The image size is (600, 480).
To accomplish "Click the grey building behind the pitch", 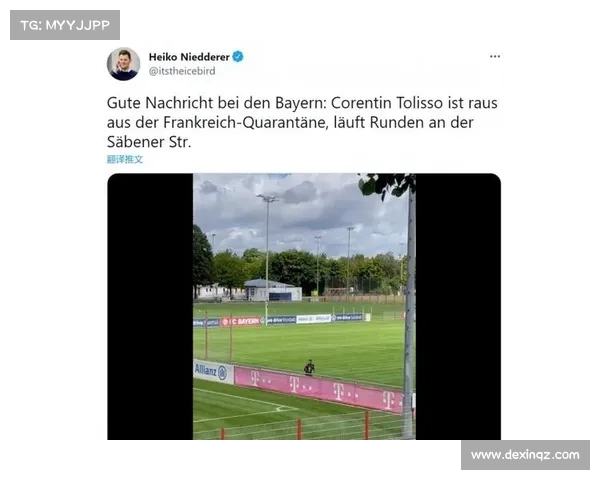I will (273, 290).
